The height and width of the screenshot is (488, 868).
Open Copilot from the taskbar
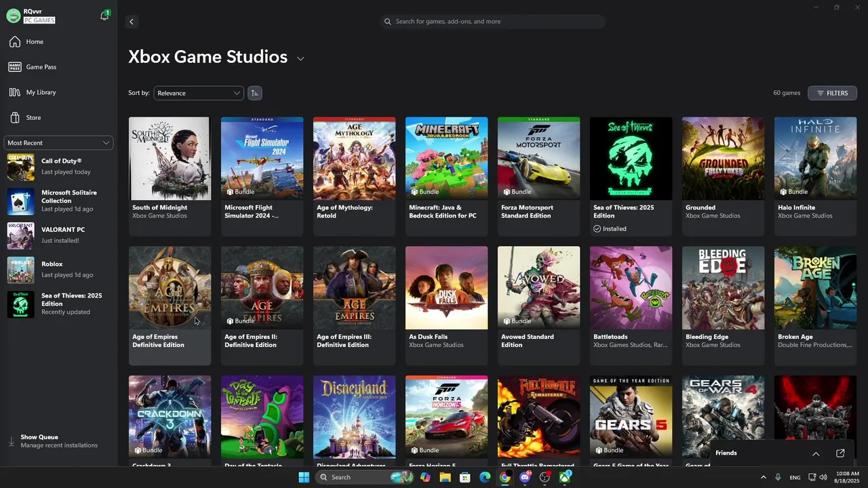pyautogui.click(x=425, y=477)
